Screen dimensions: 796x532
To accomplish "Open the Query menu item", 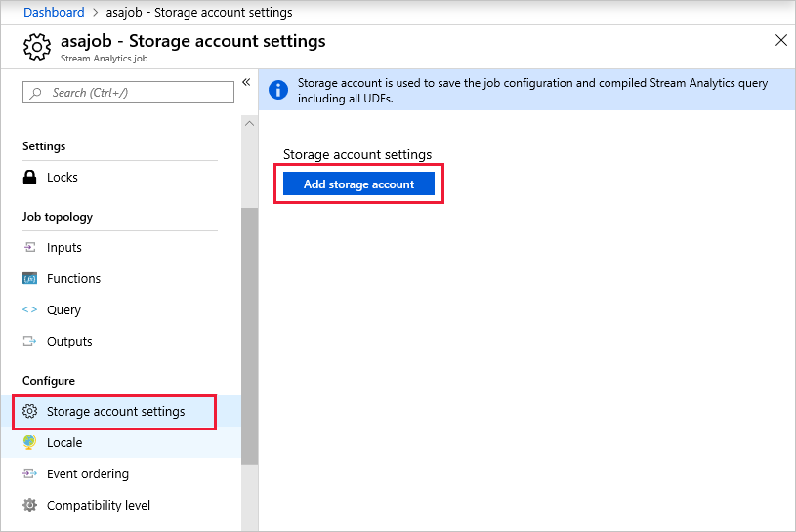I will (63, 310).
